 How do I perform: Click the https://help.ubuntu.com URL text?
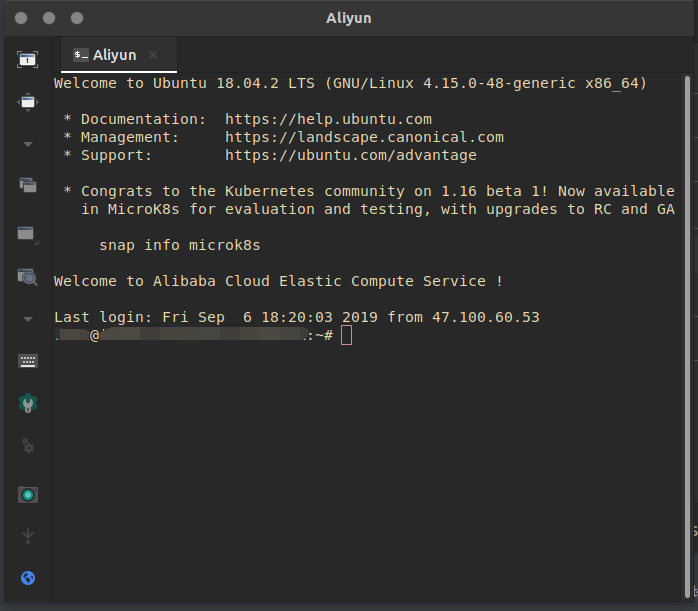[x=328, y=119]
